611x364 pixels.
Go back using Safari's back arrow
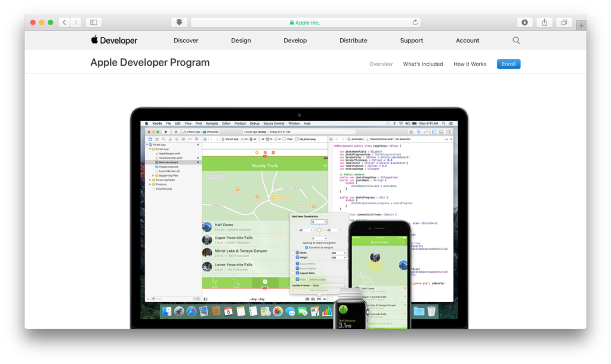click(x=64, y=23)
